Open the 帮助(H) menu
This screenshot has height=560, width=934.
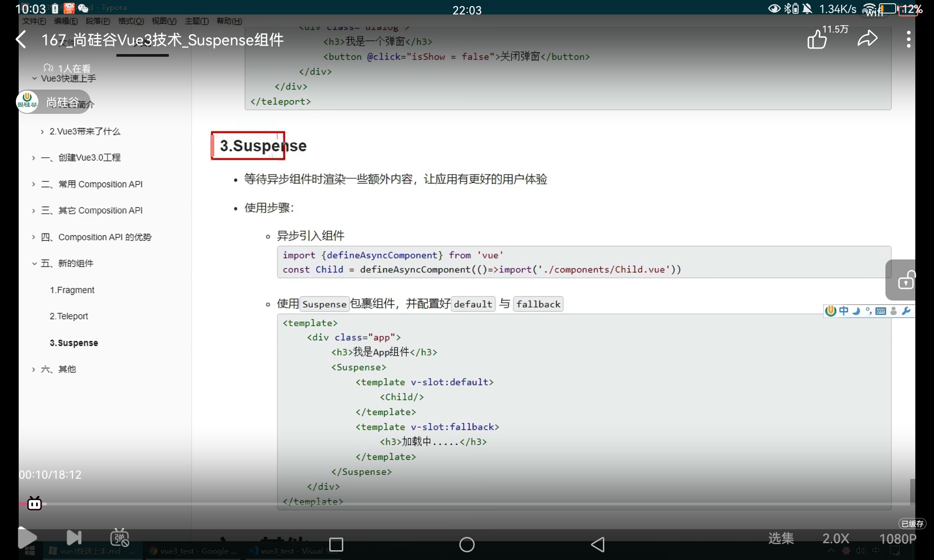click(x=229, y=21)
